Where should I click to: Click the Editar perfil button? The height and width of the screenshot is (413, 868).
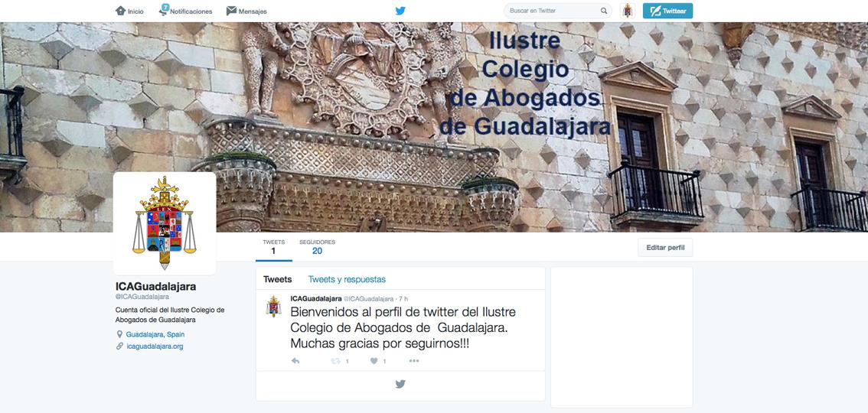tap(665, 248)
